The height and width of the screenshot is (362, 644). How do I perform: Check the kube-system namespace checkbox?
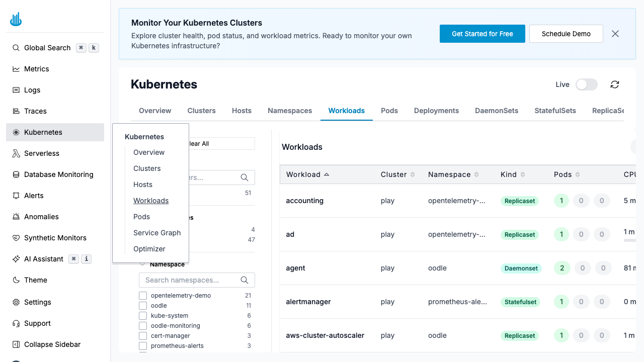[x=143, y=316]
